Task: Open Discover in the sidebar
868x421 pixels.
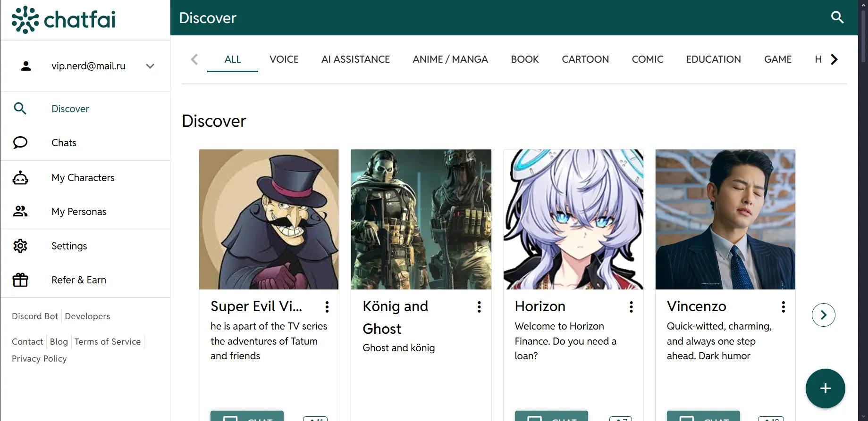Action: click(x=85, y=109)
